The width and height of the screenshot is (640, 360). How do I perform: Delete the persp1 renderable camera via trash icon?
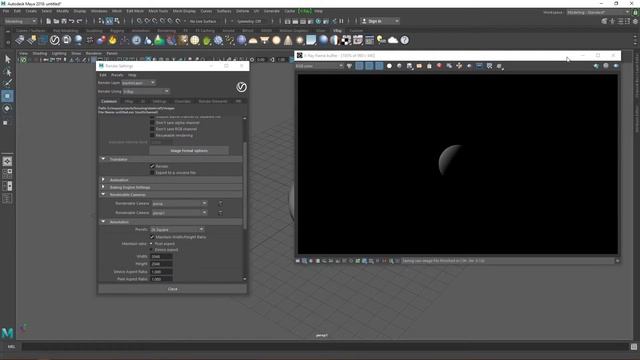220,213
